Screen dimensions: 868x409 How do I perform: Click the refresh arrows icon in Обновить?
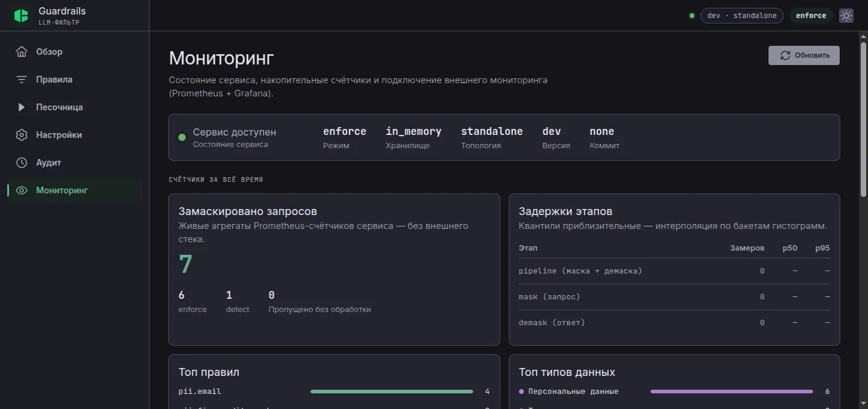click(785, 55)
